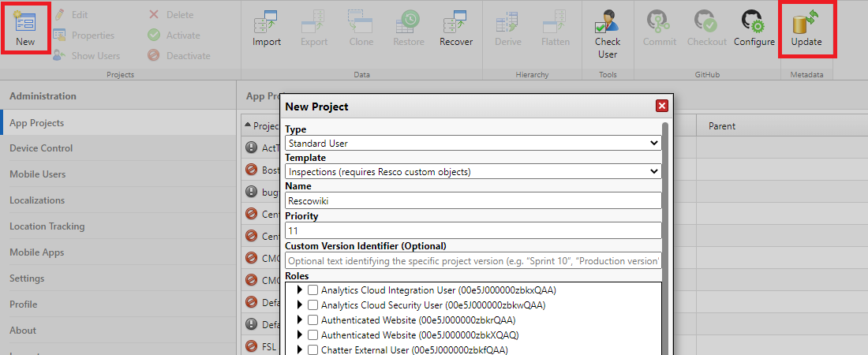This screenshot has height=355, width=868.
Task: Check Analytics Cloud Integration User role
Action: click(x=312, y=290)
